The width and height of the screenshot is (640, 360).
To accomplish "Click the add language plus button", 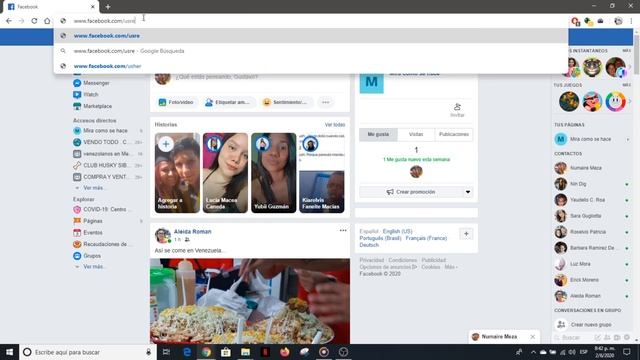I will 466,234.
